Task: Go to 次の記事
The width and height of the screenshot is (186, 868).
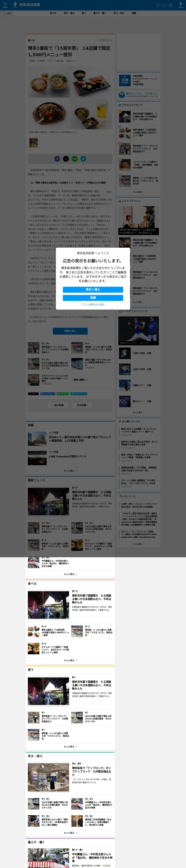Action: 82,405
